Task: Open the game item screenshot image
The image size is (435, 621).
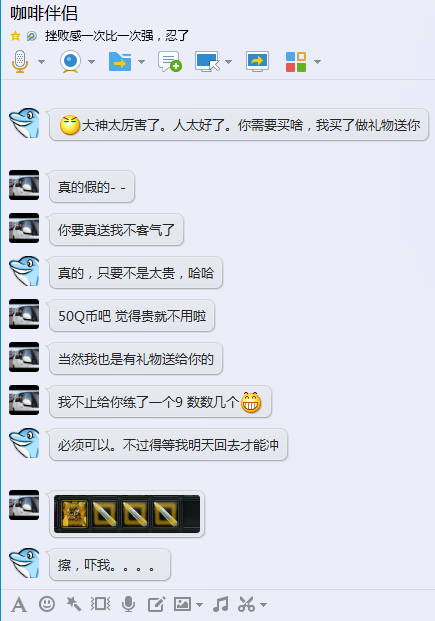Action: [127, 514]
